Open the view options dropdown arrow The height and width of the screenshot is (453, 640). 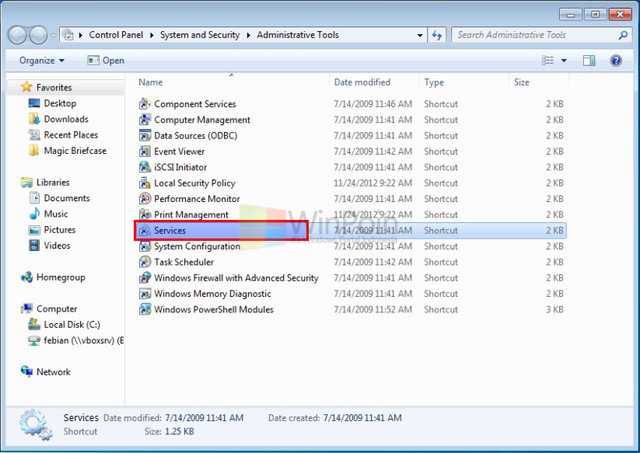(564, 61)
